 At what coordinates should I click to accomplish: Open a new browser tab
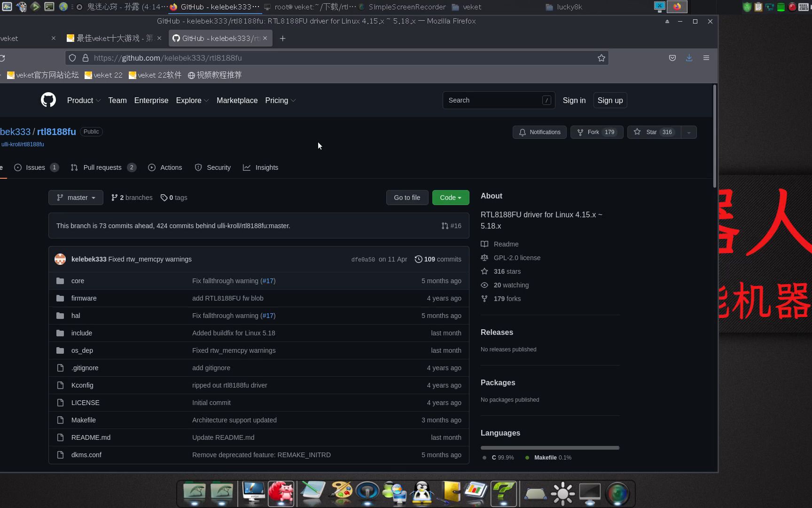coord(282,39)
